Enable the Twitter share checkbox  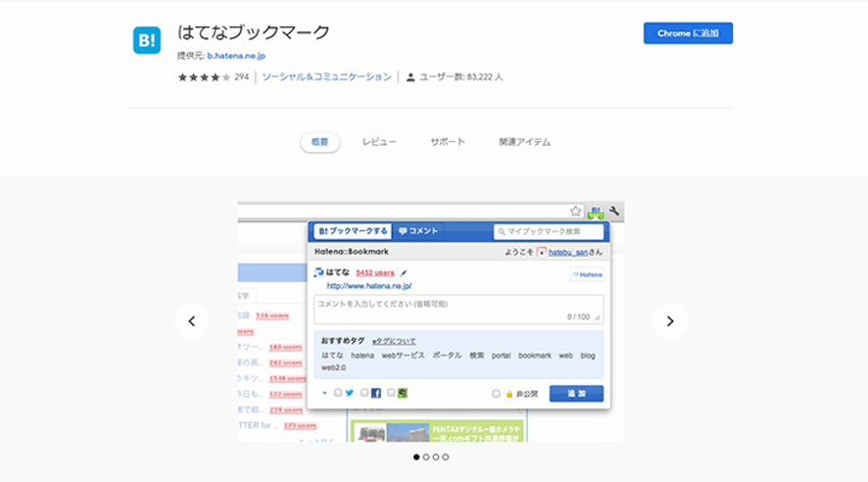(338, 393)
